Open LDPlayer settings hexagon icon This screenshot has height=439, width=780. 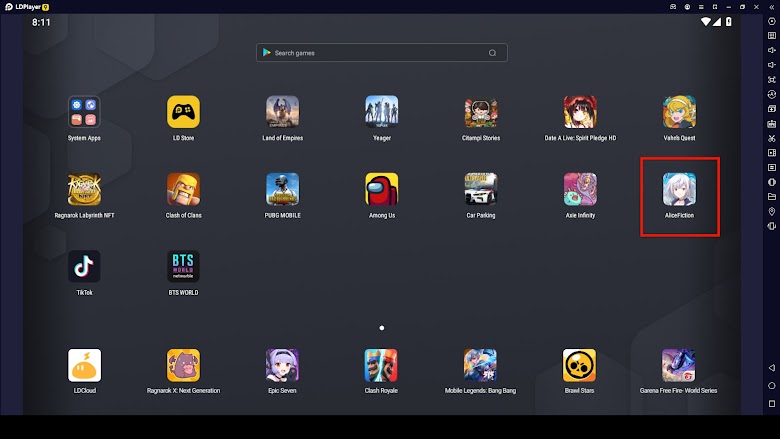click(772, 21)
